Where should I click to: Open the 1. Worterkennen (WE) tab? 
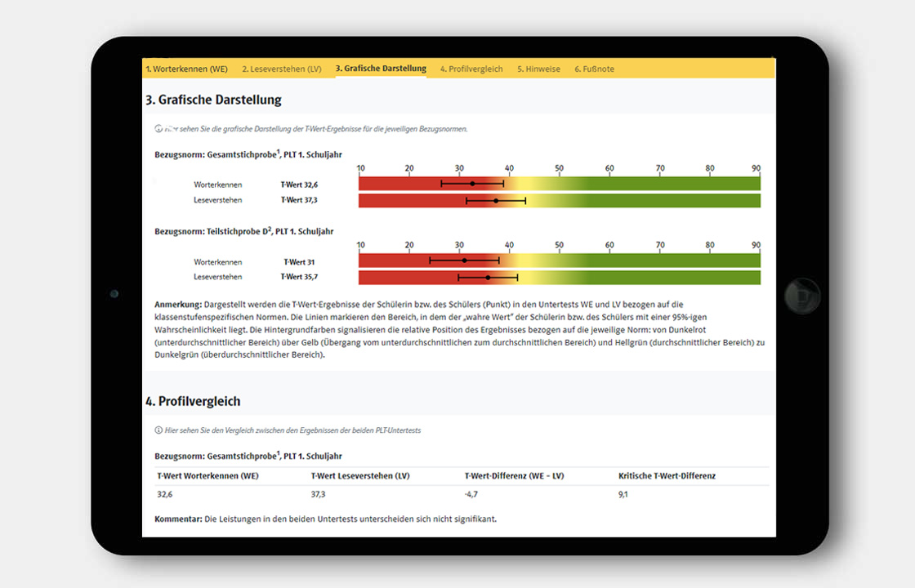pyautogui.click(x=187, y=69)
